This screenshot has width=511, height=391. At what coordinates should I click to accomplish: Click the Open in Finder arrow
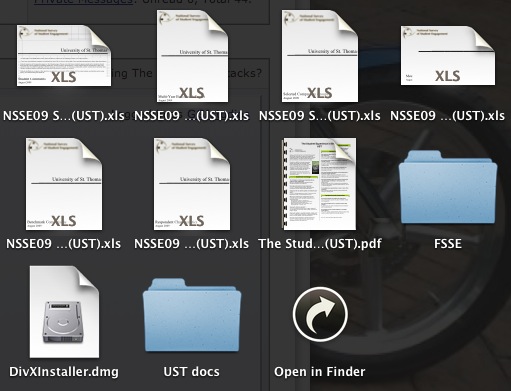coord(320,314)
